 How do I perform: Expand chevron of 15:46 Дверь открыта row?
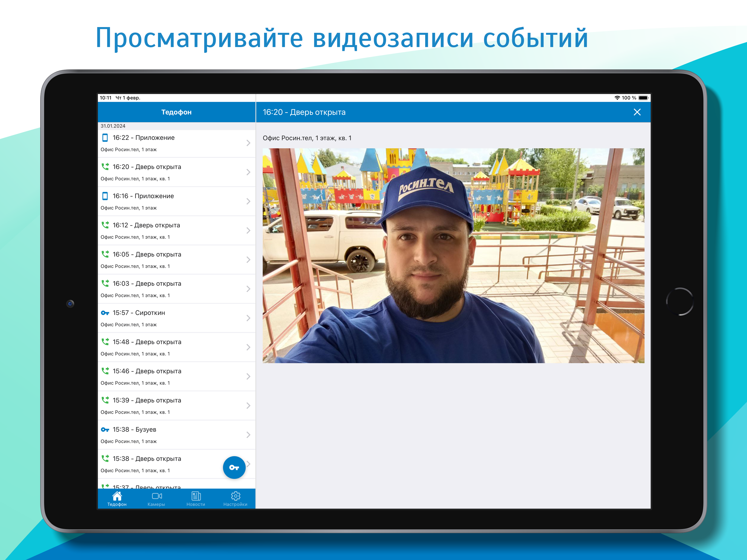coord(248,376)
